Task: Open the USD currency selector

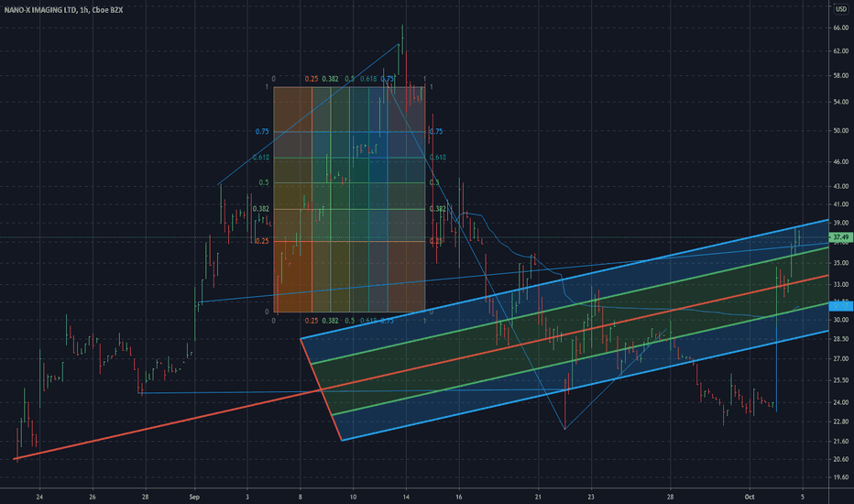Action: point(841,9)
